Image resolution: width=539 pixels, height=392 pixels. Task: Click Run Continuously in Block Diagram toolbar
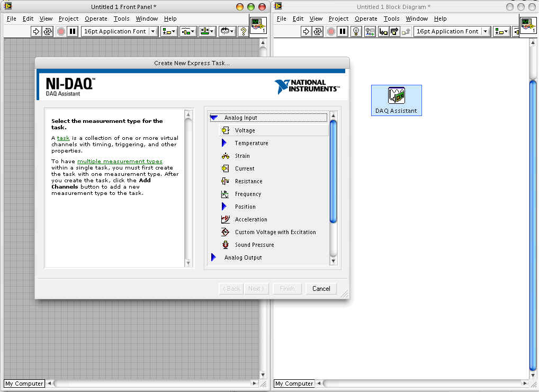coord(317,31)
